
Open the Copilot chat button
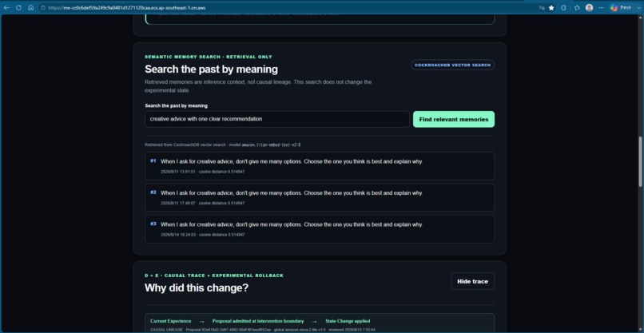point(620,7)
